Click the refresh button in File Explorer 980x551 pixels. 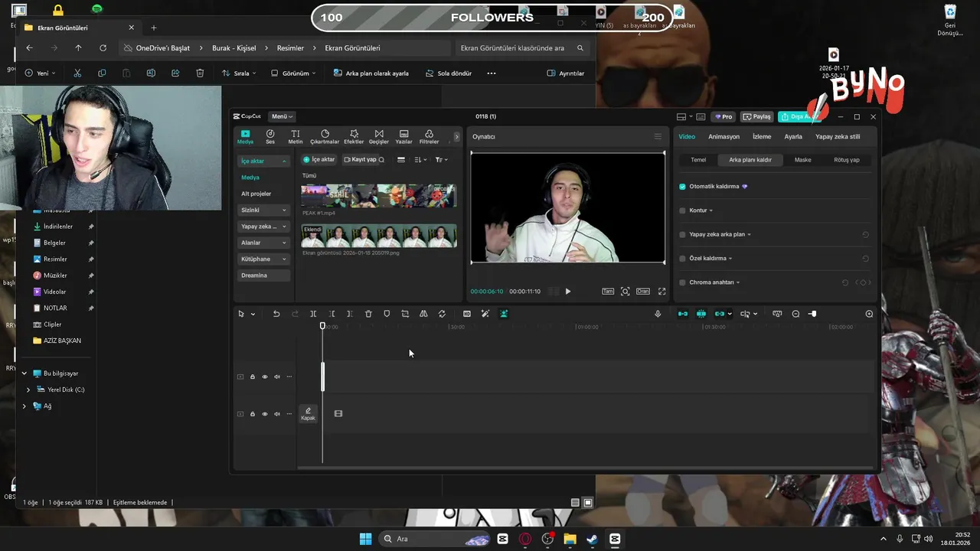(103, 48)
